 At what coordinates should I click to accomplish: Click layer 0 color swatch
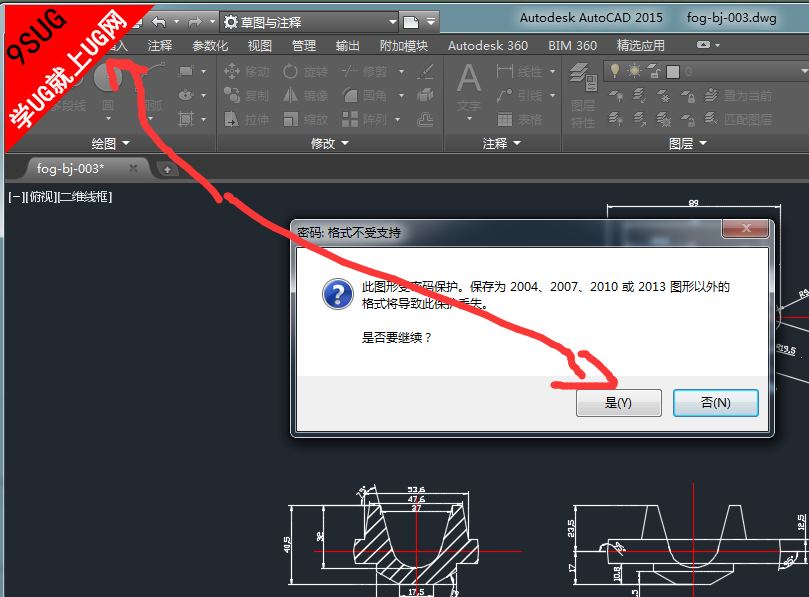pyautogui.click(x=673, y=71)
